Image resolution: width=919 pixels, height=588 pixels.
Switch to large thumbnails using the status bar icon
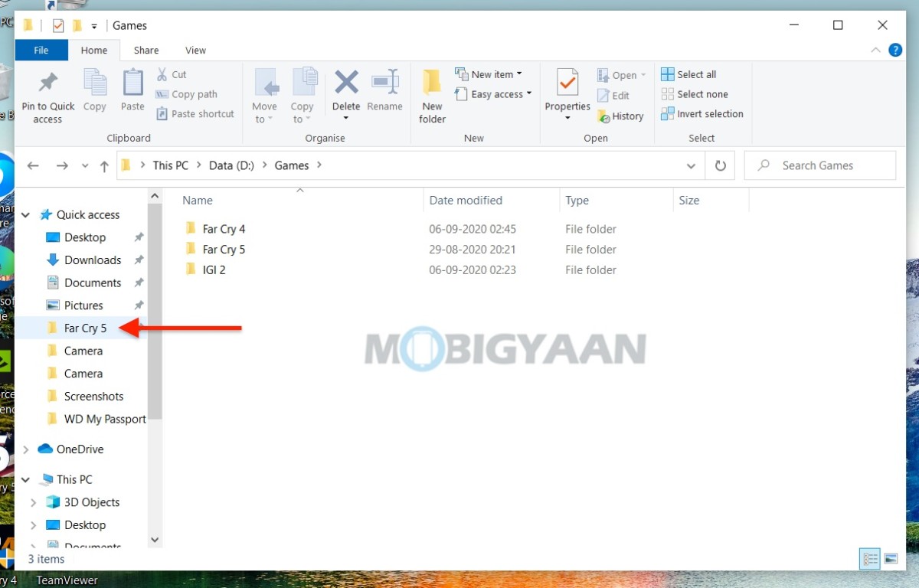click(890, 559)
